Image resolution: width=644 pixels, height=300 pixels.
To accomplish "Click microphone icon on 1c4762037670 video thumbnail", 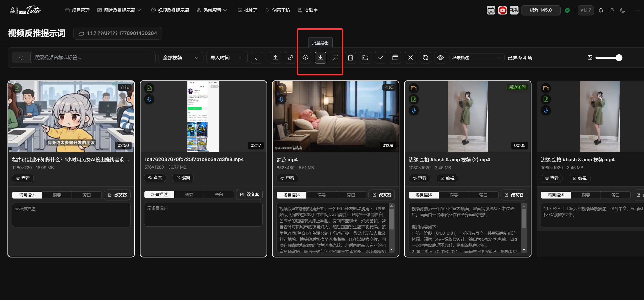I will pyautogui.click(x=149, y=99).
